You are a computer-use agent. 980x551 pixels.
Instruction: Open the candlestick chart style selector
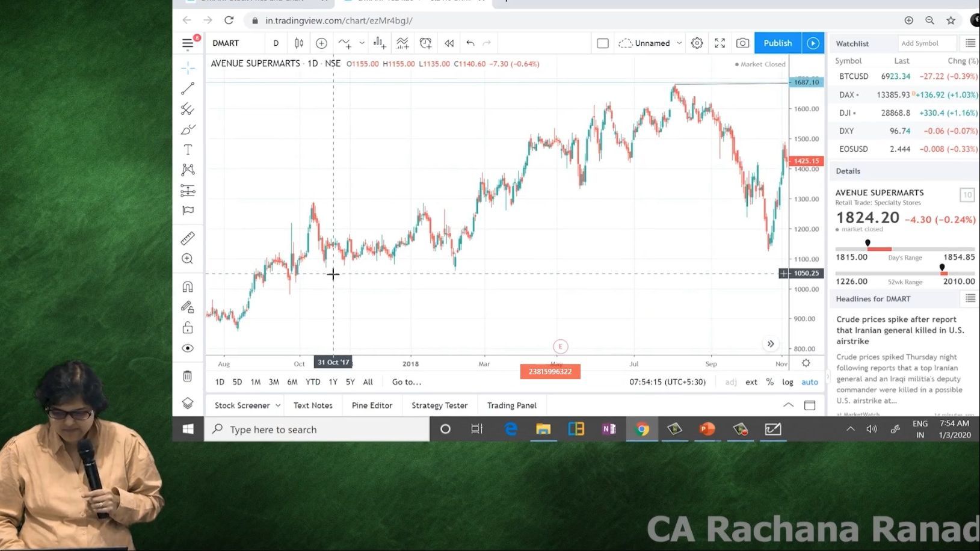coord(299,43)
